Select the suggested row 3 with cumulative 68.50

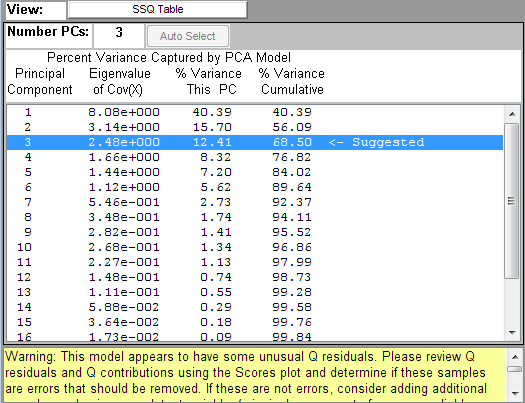[x=255, y=142]
